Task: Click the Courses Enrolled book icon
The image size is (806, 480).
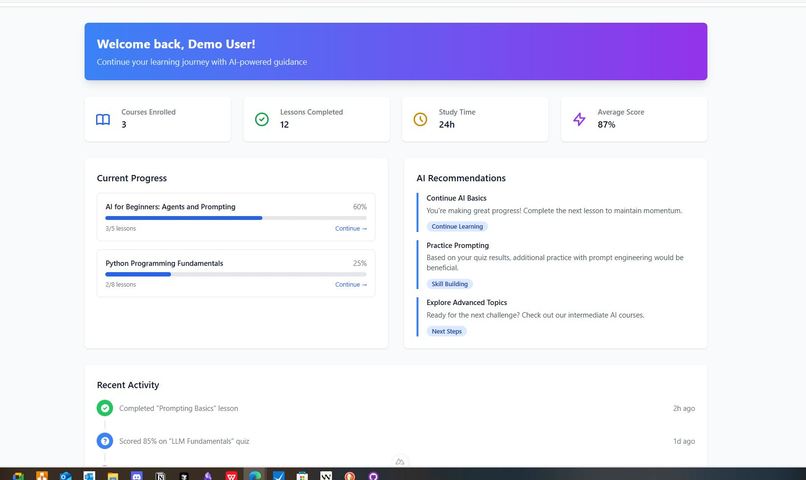Action: coord(103,119)
